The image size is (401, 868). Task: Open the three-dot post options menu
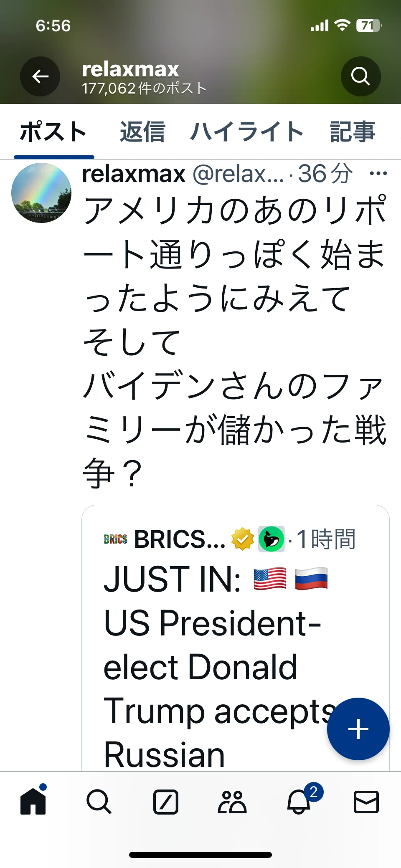(378, 173)
